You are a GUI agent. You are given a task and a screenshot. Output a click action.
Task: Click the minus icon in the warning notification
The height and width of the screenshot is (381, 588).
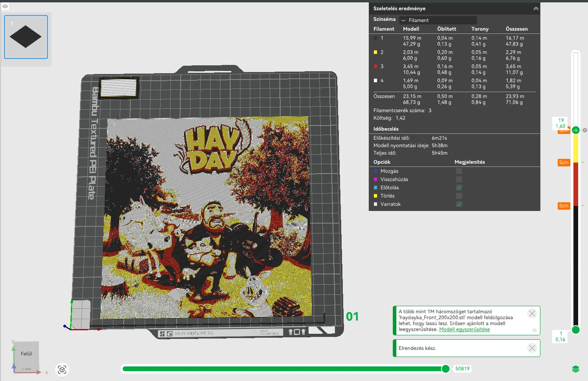click(534, 330)
